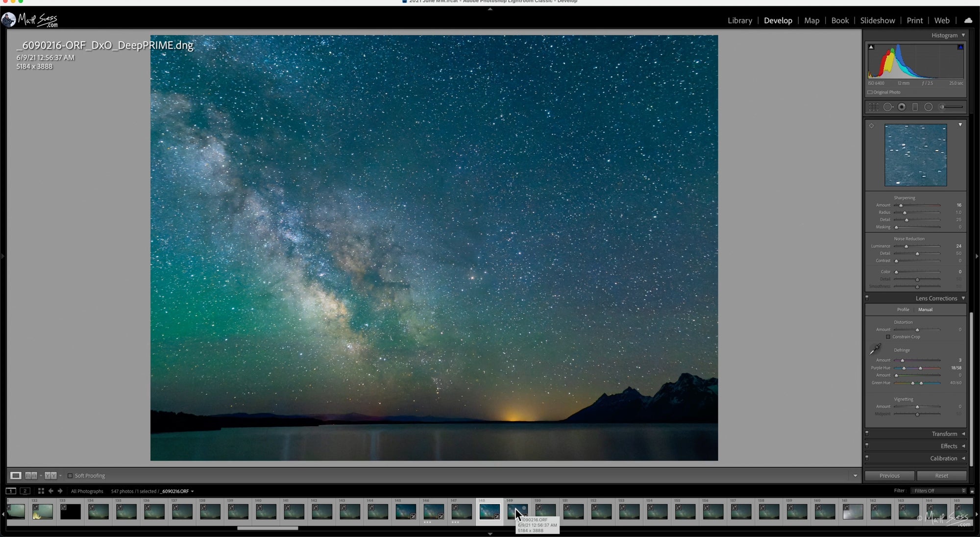The height and width of the screenshot is (537, 980).
Task: Click the Previous button
Action: tap(889, 476)
